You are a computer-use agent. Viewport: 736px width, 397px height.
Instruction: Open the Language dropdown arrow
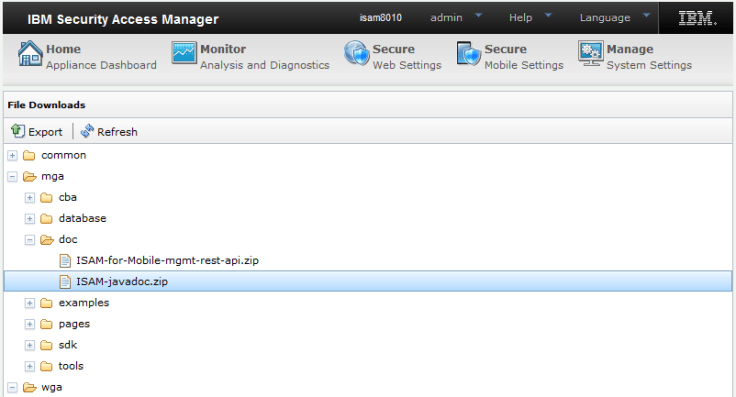(x=646, y=15)
